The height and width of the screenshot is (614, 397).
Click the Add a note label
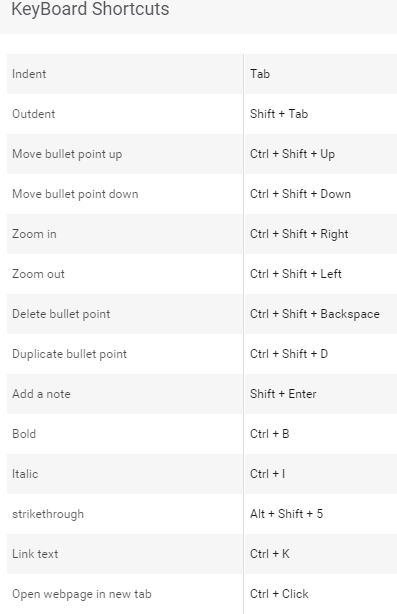click(x=42, y=394)
